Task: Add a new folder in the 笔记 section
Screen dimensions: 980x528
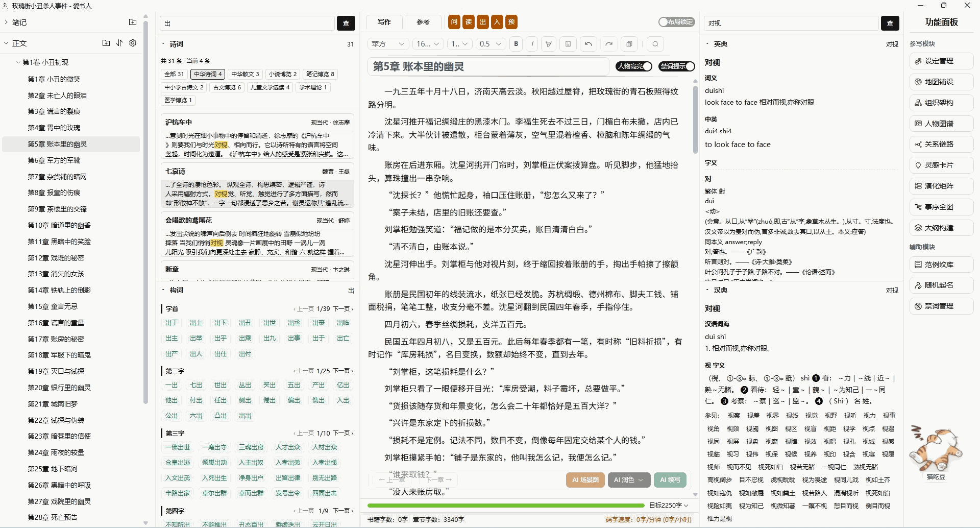Action: (x=133, y=22)
